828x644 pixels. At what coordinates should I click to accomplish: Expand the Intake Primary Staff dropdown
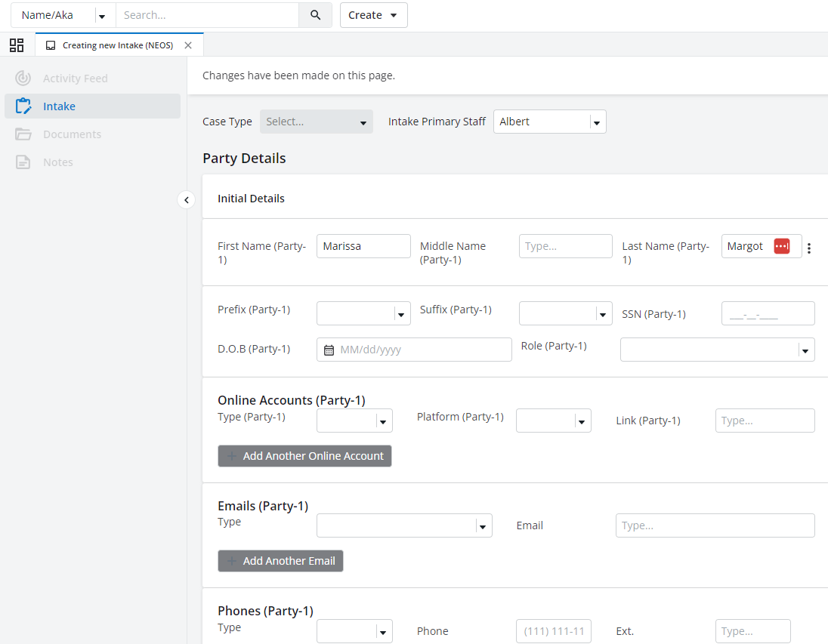[596, 122]
